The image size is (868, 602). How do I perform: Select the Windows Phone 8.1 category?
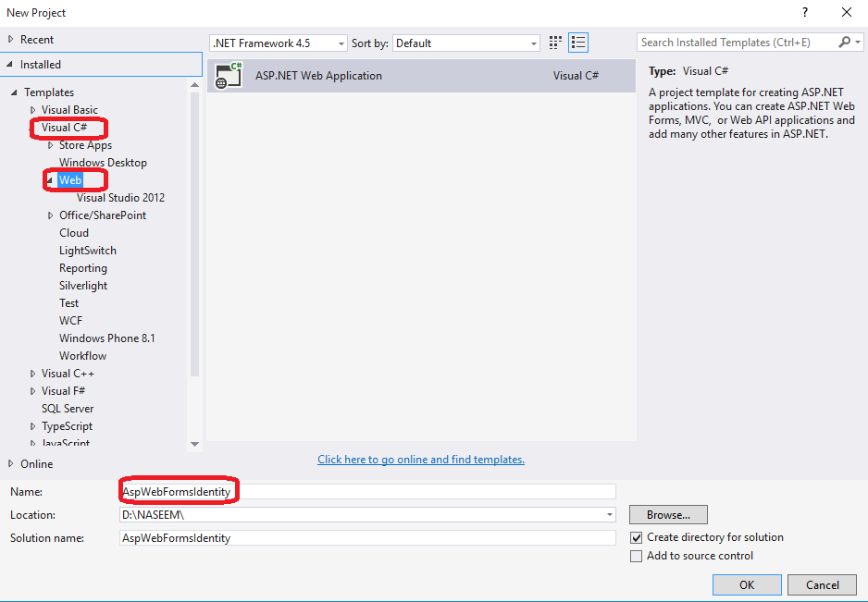107,338
